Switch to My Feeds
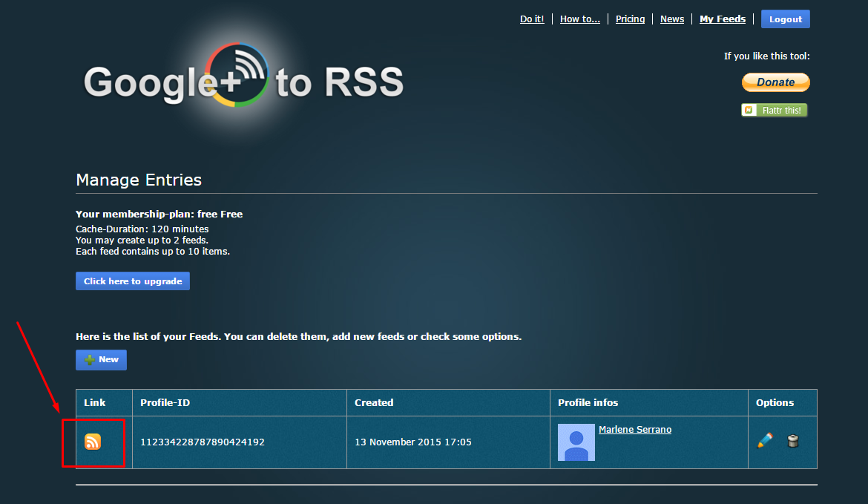868x504 pixels. pyautogui.click(x=722, y=19)
